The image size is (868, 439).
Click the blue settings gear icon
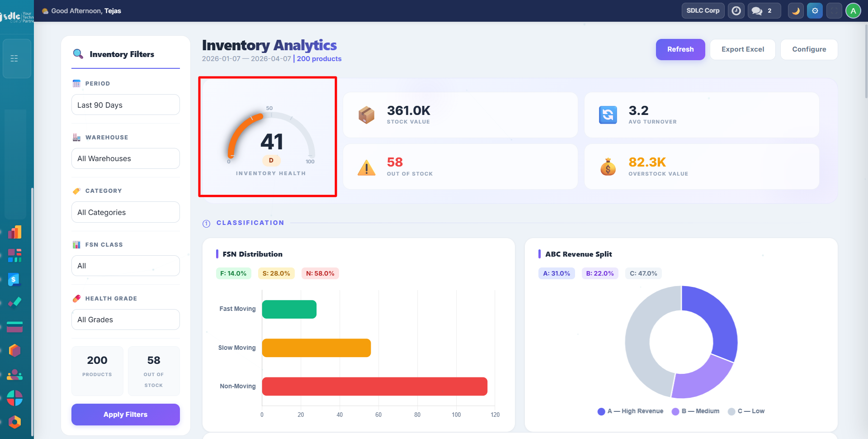click(815, 11)
